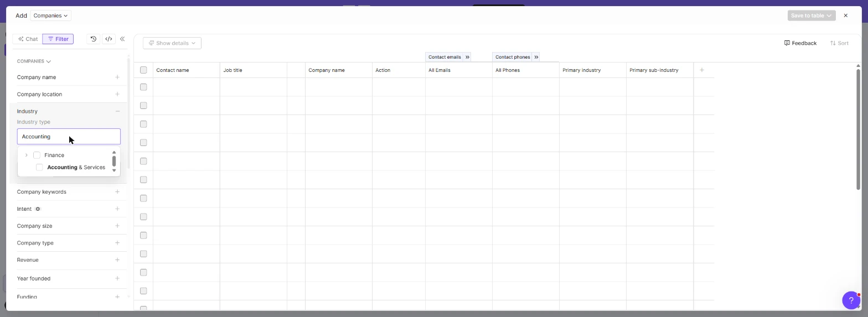Expand Contact emails column group arrows
The height and width of the screenshot is (317, 868).
click(467, 57)
